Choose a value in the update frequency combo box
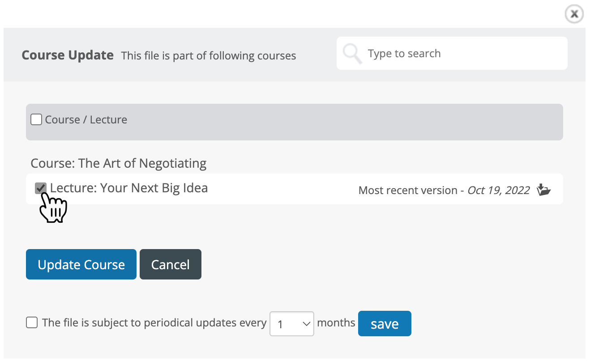The image size is (590, 364). pos(292,323)
